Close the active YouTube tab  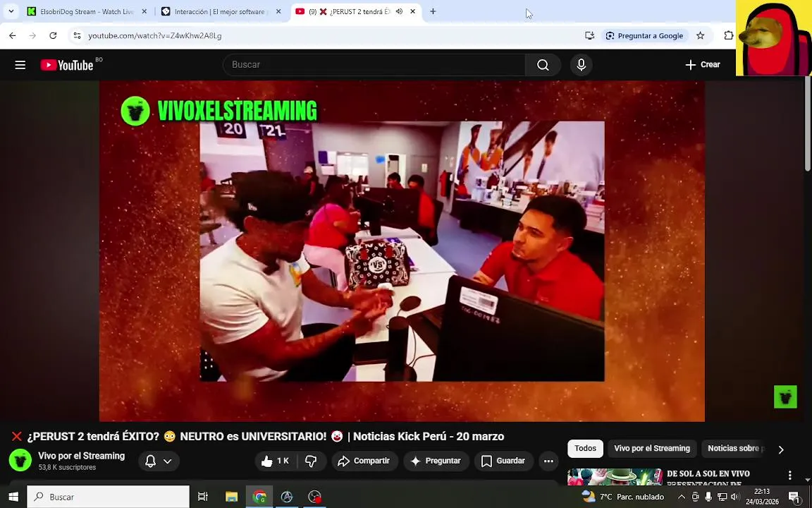coord(413,11)
